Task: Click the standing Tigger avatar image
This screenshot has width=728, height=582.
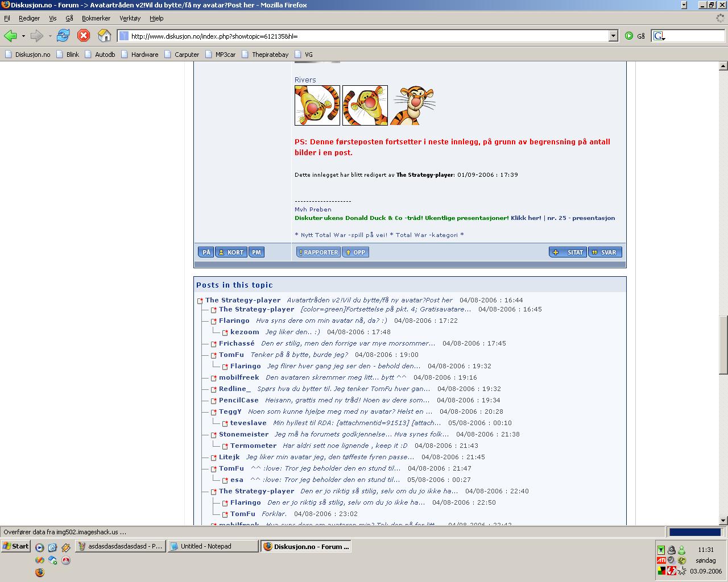Action: [x=413, y=105]
